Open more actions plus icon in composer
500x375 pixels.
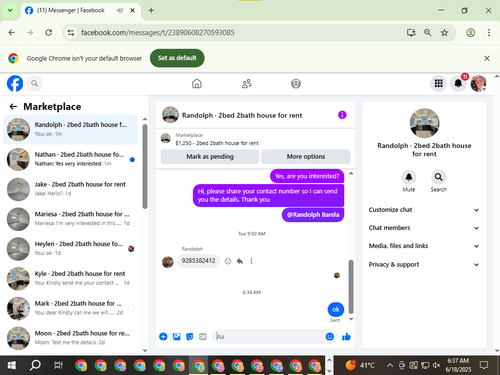pyautogui.click(x=163, y=337)
